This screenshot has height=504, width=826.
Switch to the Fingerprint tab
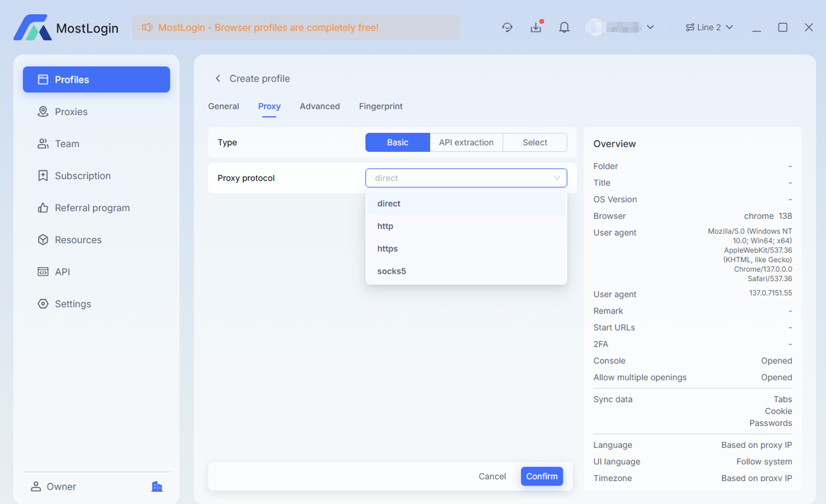click(380, 106)
